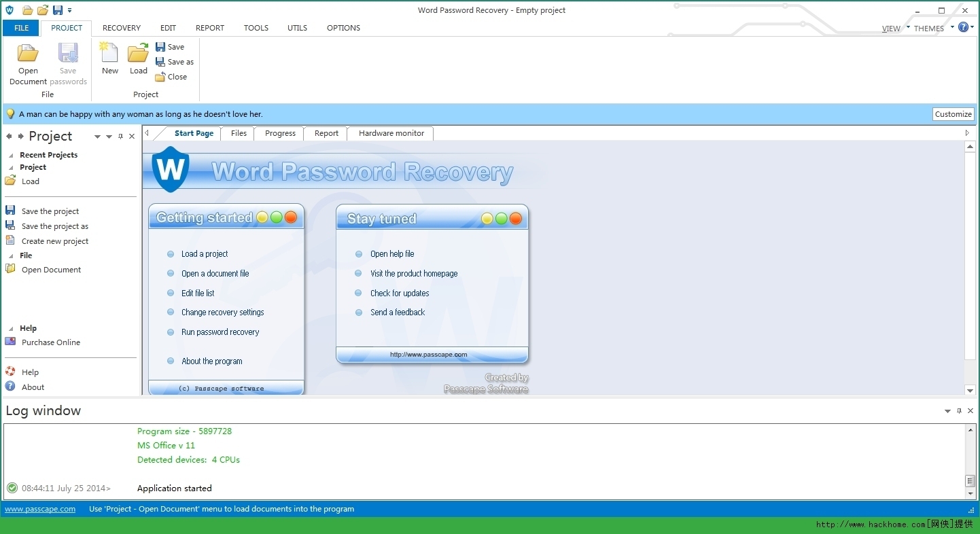The width and height of the screenshot is (980, 534).
Task: Click Check for updates link
Action: (400, 293)
